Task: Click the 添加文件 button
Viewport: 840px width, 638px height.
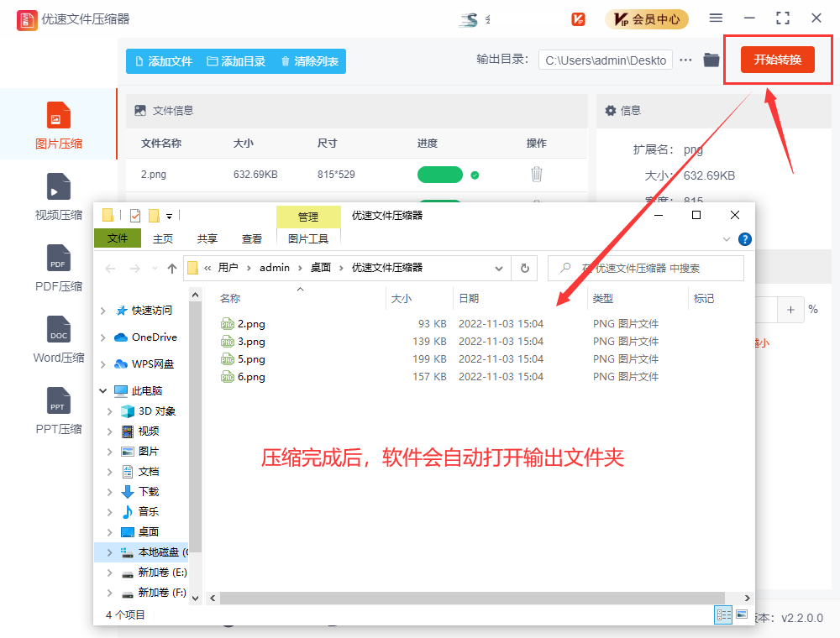Action: click(164, 61)
